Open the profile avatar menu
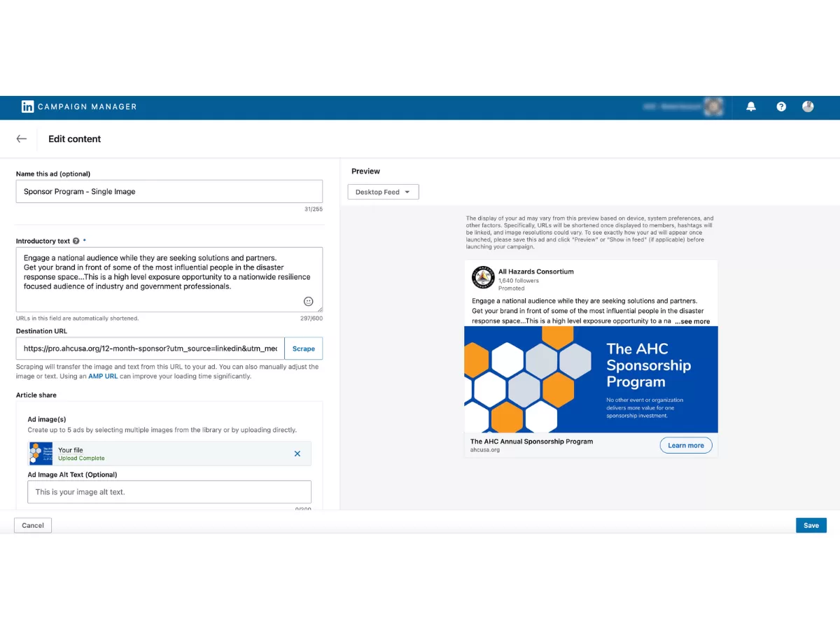Image resolution: width=840 pixels, height=630 pixels. pos(808,106)
